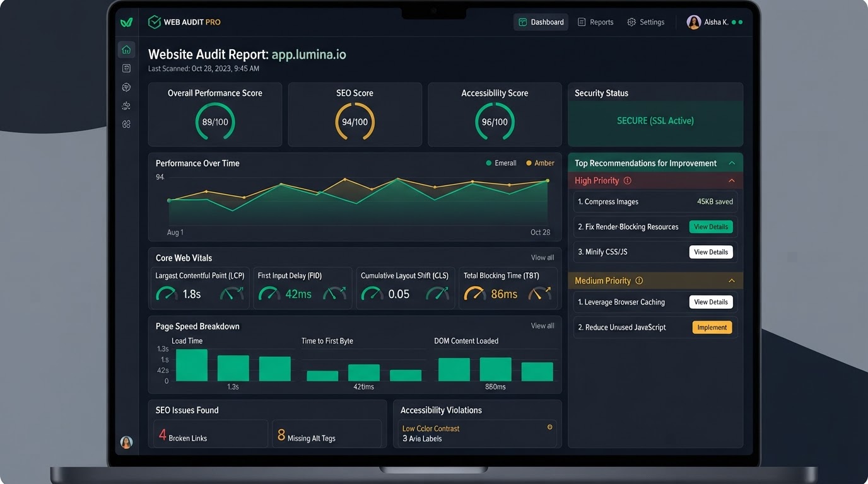Click the green leaf logo in the sidebar
The height and width of the screenshot is (484, 868).
126,22
